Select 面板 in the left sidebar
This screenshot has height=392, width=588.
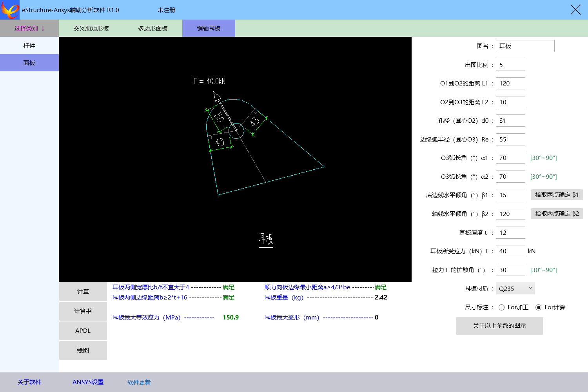tap(29, 63)
